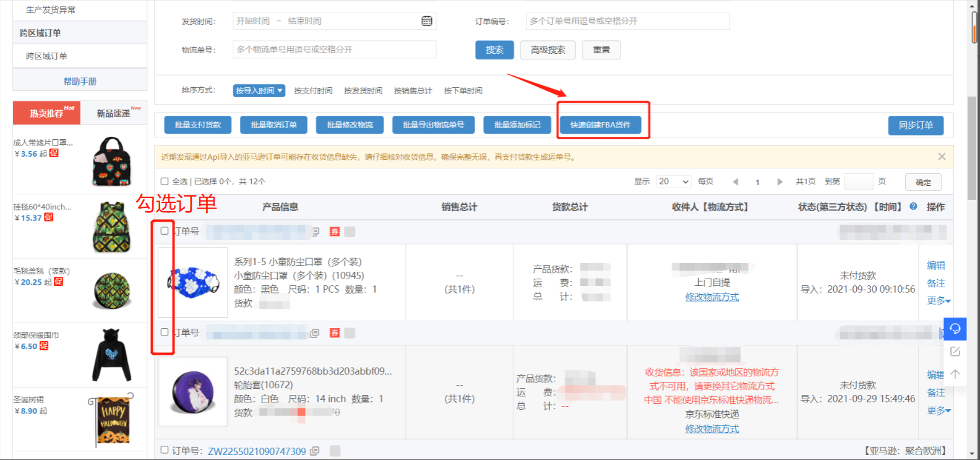980x460 pixels.
Task: Check the first order's checkbox
Action: pyautogui.click(x=165, y=231)
